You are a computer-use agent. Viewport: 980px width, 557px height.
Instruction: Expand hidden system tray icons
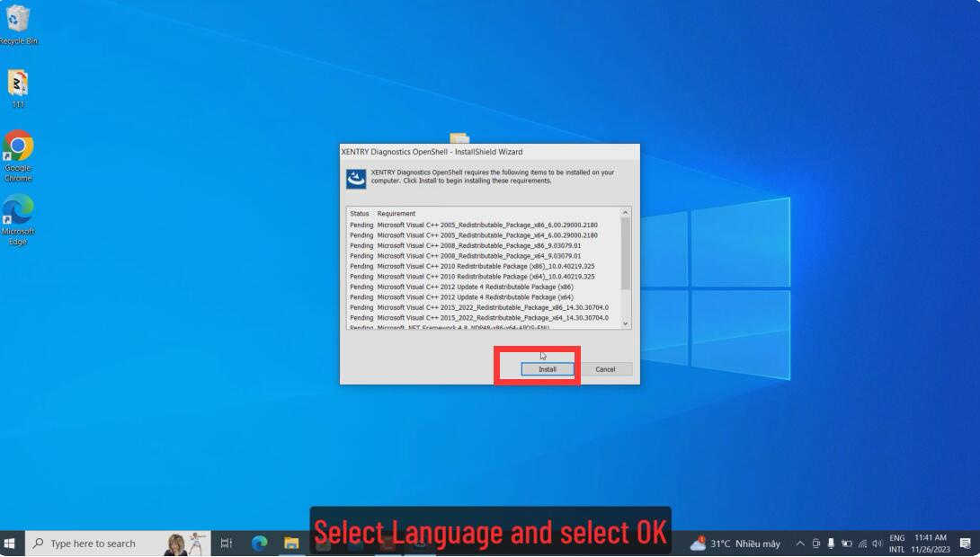tap(800, 544)
